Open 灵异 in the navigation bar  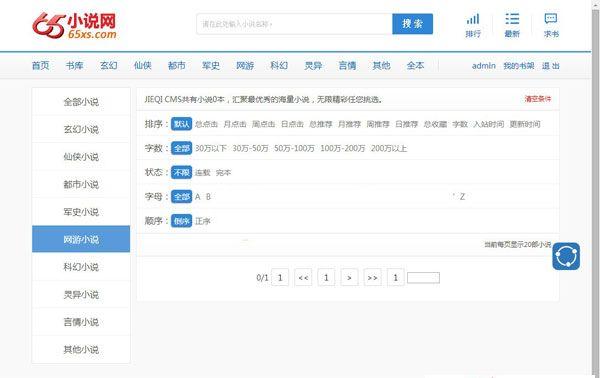(313, 65)
